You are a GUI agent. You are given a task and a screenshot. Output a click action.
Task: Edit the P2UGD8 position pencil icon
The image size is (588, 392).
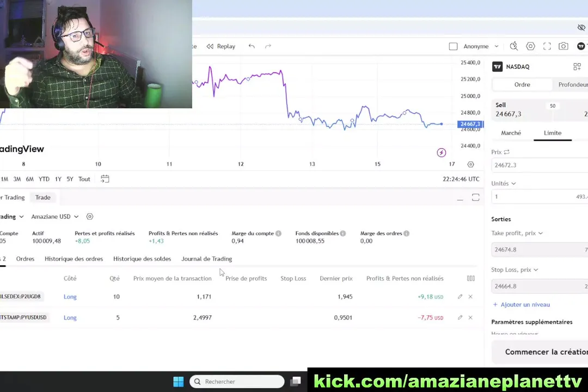tap(460, 297)
